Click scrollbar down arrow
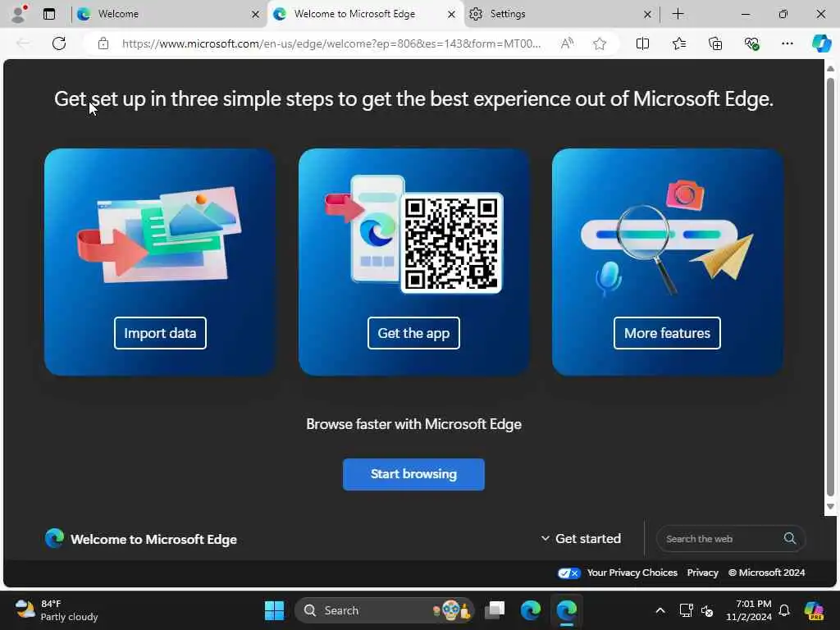 (830, 507)
